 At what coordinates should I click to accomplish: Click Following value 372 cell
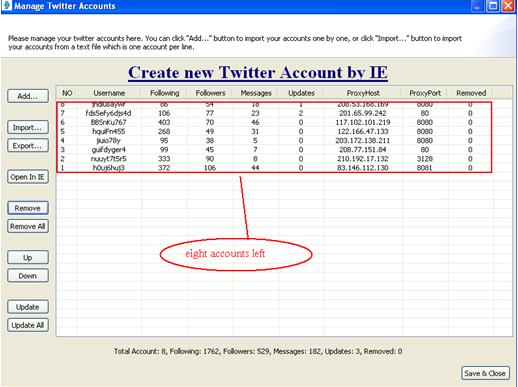coord(164,168)
